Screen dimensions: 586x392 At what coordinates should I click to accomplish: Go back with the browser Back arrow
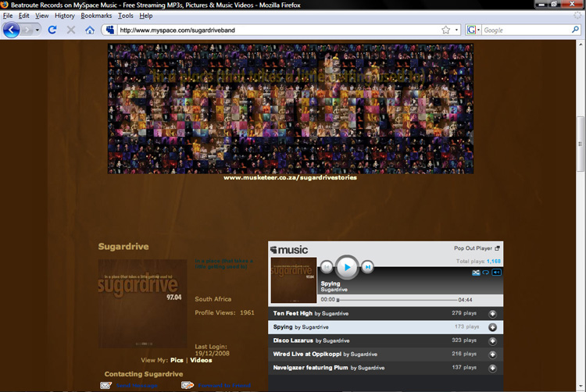point(11,30)
